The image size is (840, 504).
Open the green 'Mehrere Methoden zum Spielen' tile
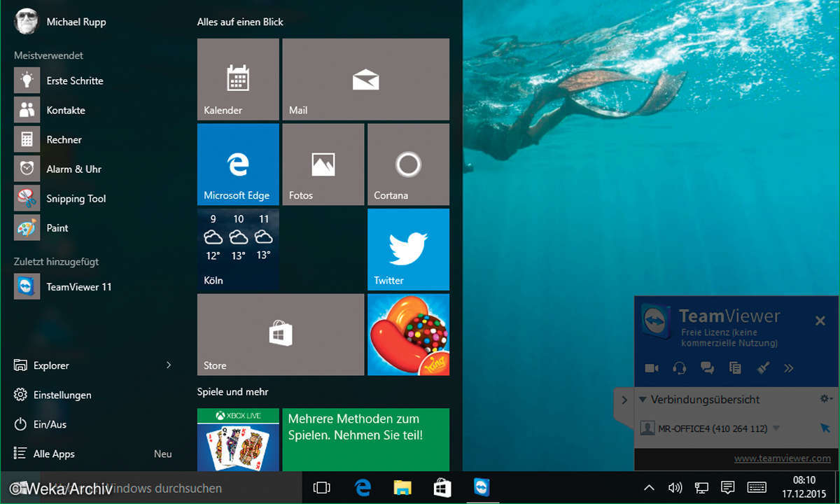click(x=365, y=440)
